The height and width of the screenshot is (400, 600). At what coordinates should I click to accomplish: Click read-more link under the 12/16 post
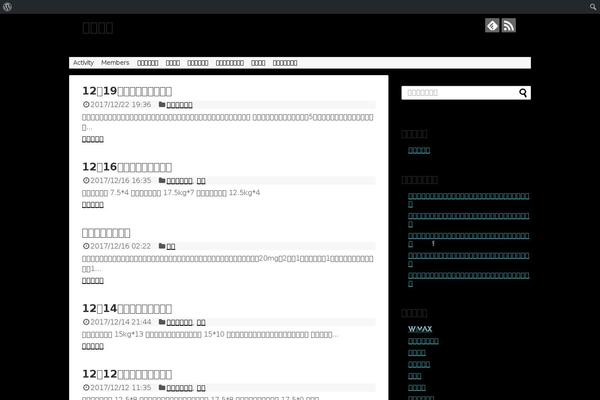pos(93,205)
